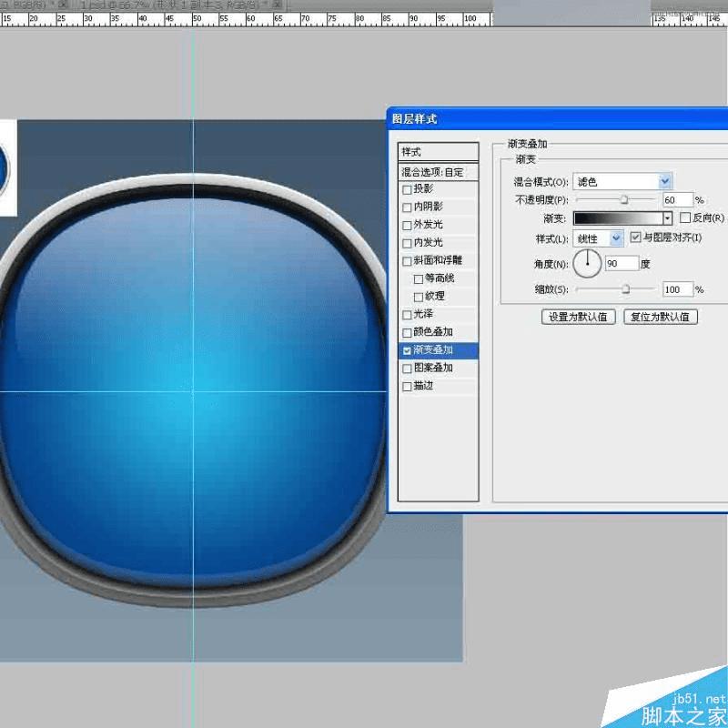Click the 复位为默认值 button
Image resolution: width=728 pixels, height=728 pixels.
click(662, 316)
